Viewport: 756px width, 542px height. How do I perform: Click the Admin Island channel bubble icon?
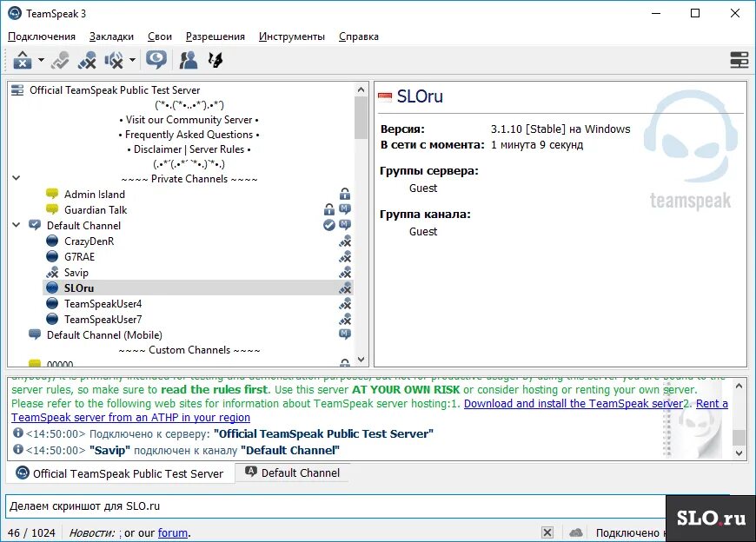tap(52, 194)
